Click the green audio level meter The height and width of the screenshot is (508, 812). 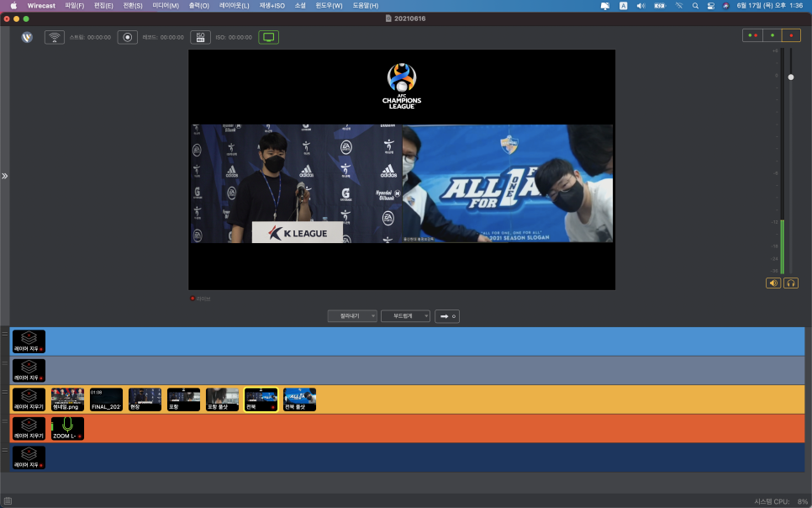(782, 246)
